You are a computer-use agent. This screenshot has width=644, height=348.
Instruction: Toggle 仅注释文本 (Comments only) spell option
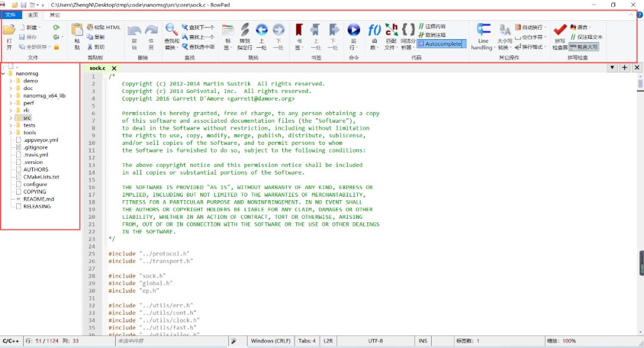pos(586,37)
